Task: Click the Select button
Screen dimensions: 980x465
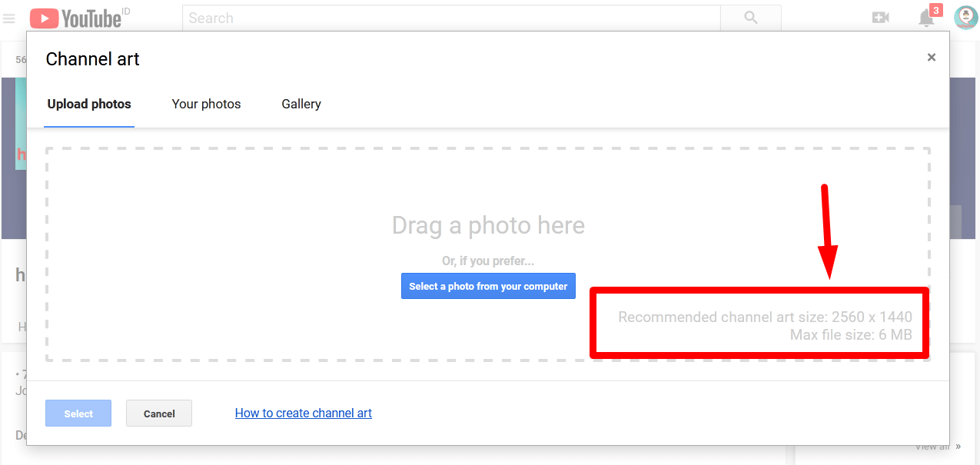Action: pos(78,414)
